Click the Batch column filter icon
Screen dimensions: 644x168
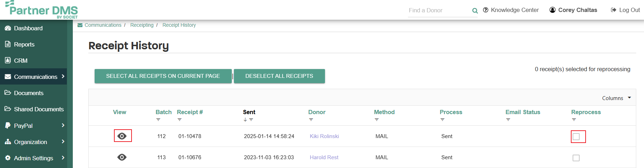pos(158,120)
